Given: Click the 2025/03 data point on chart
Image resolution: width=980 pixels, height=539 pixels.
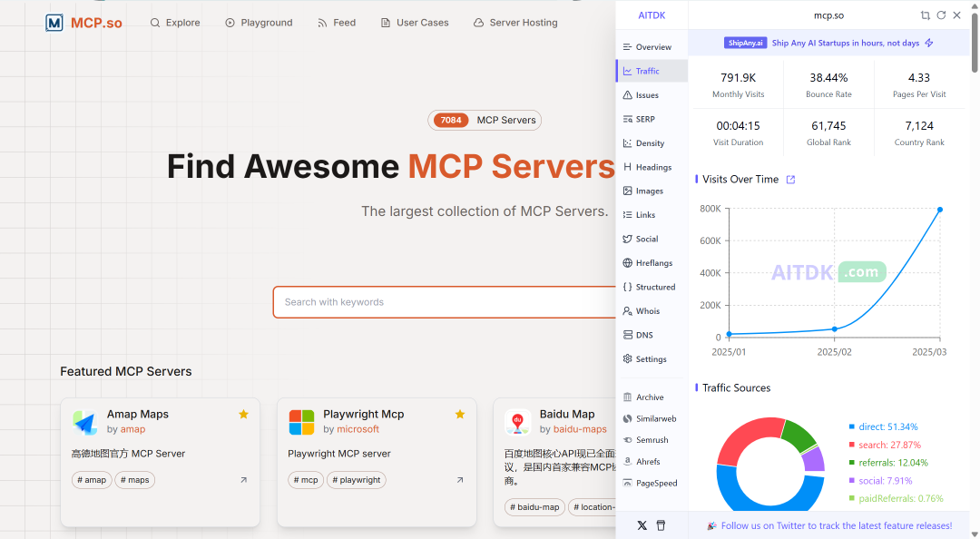Looking at the screenshot, I should (x=940, y=210).
